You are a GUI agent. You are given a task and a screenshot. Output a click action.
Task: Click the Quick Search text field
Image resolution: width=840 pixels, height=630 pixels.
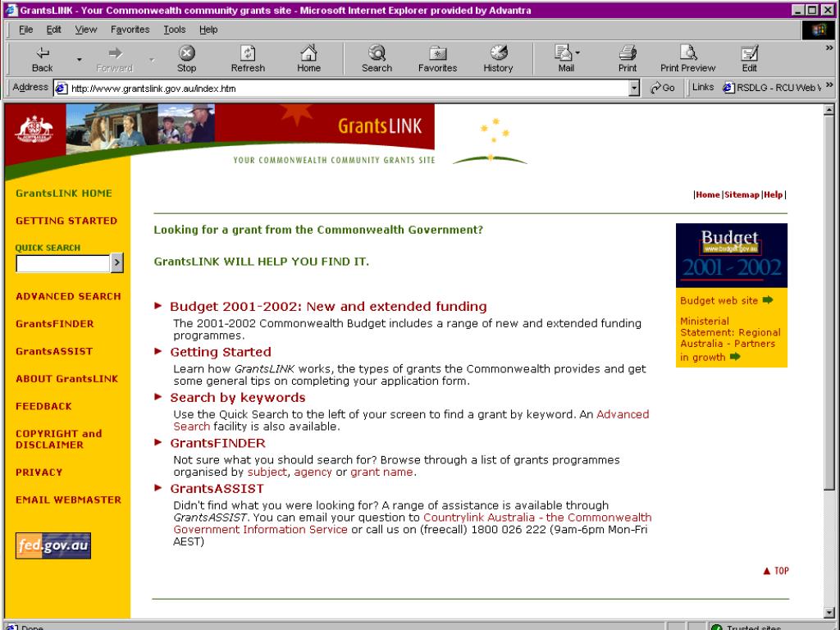[x=63, y=263]
